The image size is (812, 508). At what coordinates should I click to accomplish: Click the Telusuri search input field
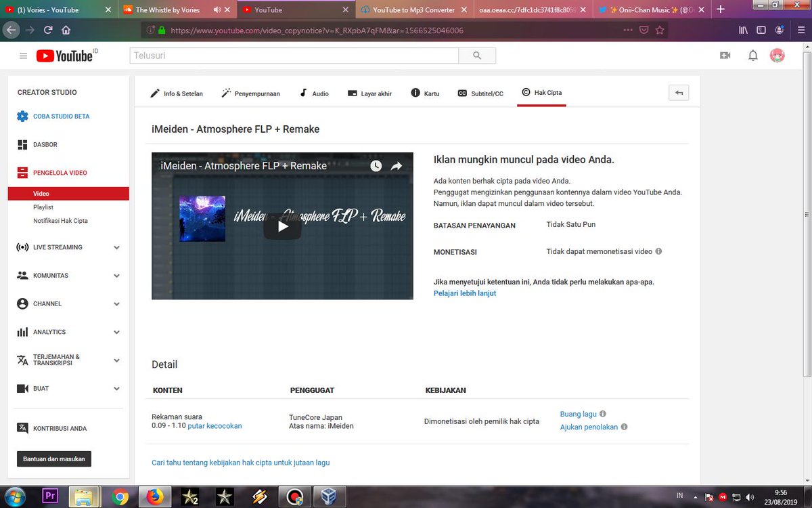294,56
